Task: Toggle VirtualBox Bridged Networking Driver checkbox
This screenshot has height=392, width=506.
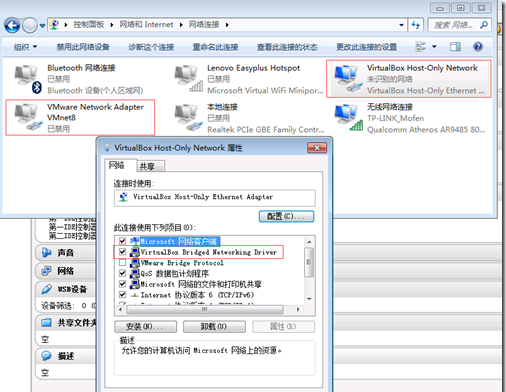Action: [122, 252]
